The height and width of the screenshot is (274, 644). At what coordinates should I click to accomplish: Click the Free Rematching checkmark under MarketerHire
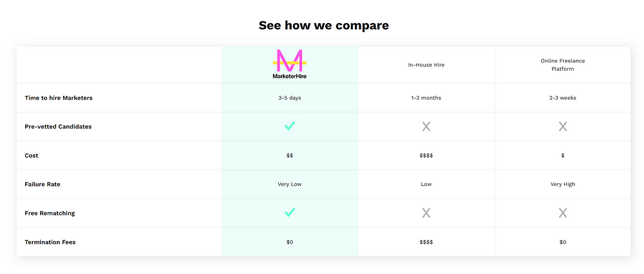click(x=290, y=213)
